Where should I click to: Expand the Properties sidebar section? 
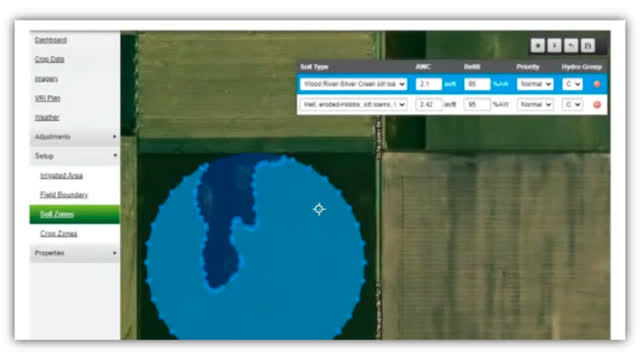click(x=75, y=253)
